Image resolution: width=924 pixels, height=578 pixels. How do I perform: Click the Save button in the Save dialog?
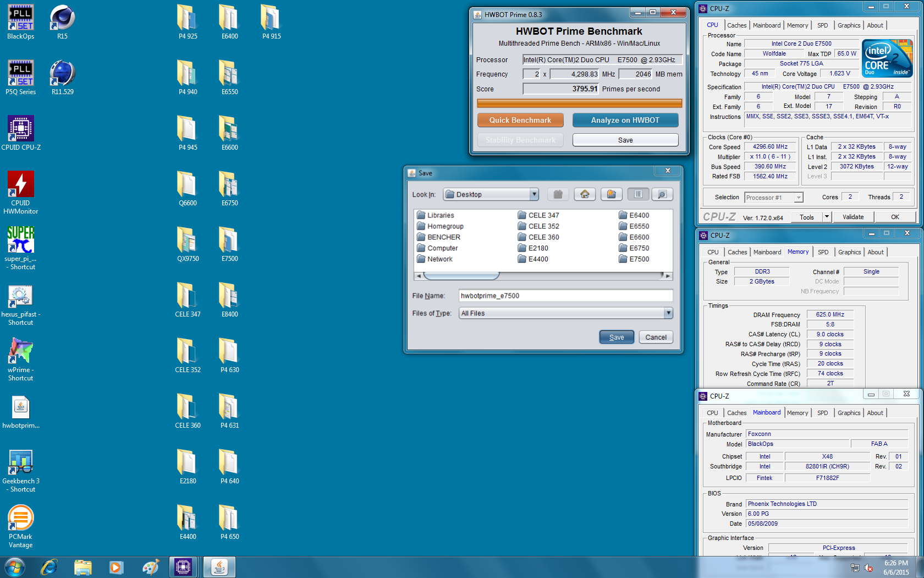[x=617, y=337]
